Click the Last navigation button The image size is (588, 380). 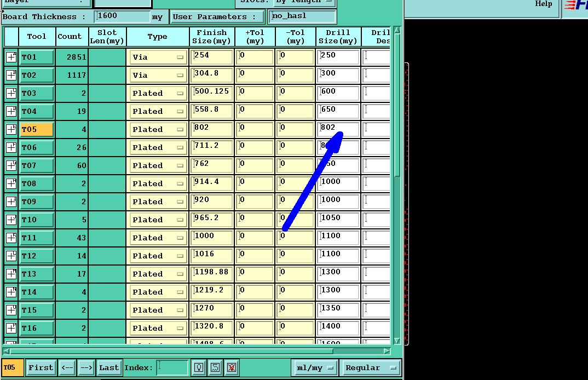[109, 367]
